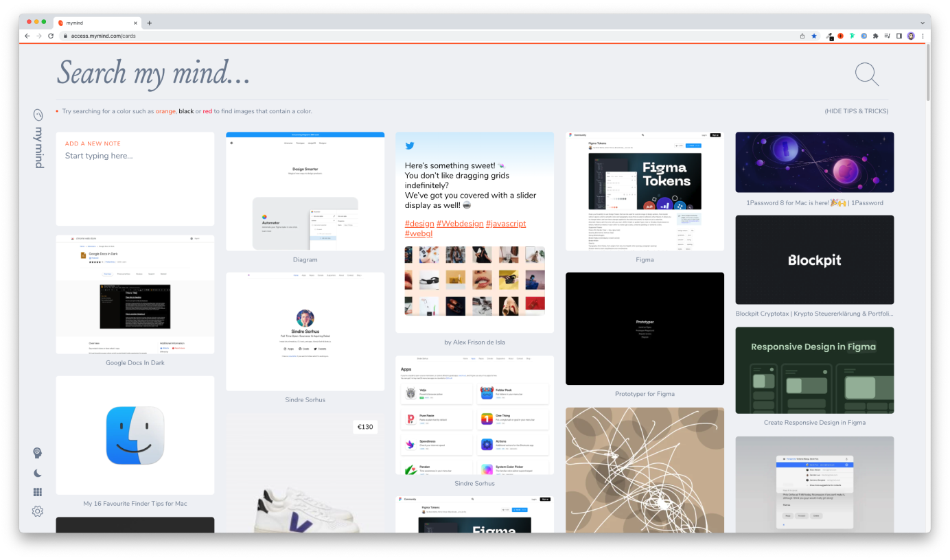Viewport: 950px width, 560px height.
Task: Click the 'by Alex Frison de Isla' caption
Action: point(475,342)
